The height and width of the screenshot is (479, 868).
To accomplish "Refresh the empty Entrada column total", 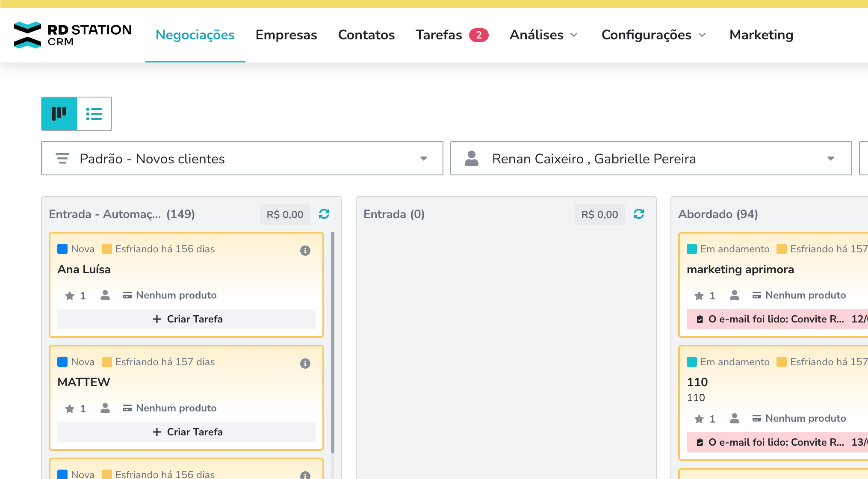I will tap(639, 214).
